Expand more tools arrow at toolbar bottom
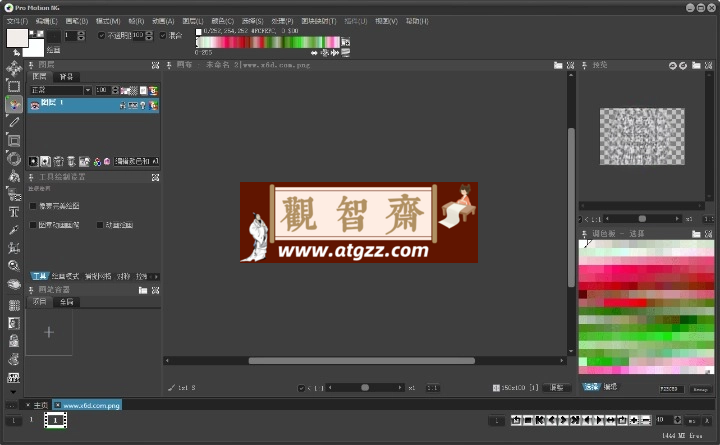 coord(13,392)
